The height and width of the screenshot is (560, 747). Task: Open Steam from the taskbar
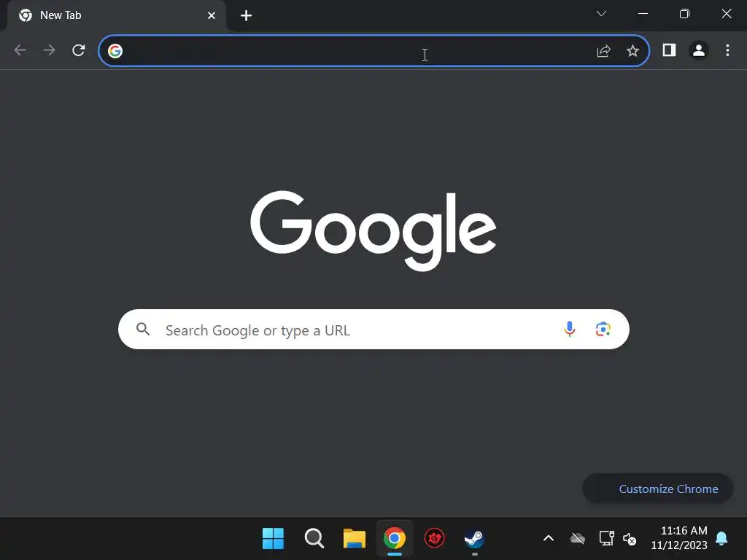(x=474, y=538)
